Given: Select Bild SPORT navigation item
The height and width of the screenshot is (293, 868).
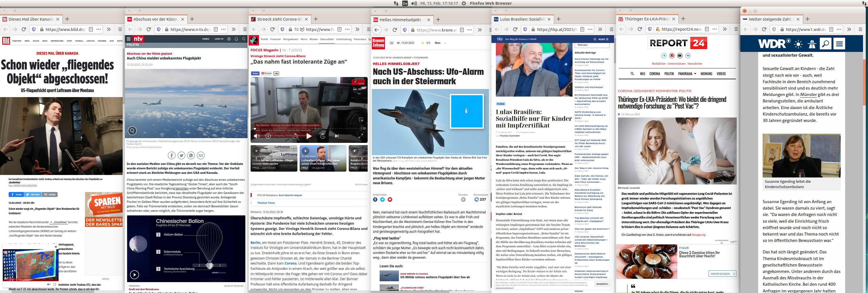Looking at the screenshot, I should click(69, 41).
